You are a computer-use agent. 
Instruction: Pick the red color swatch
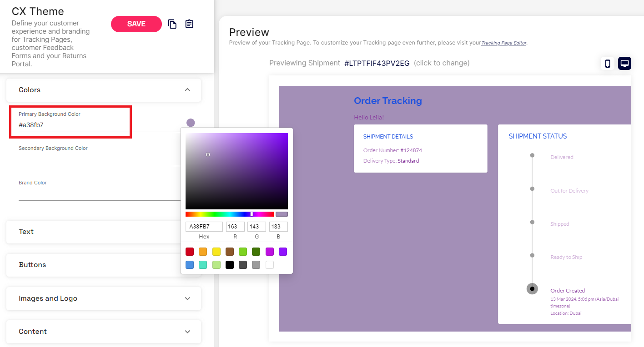click(190, 252)
